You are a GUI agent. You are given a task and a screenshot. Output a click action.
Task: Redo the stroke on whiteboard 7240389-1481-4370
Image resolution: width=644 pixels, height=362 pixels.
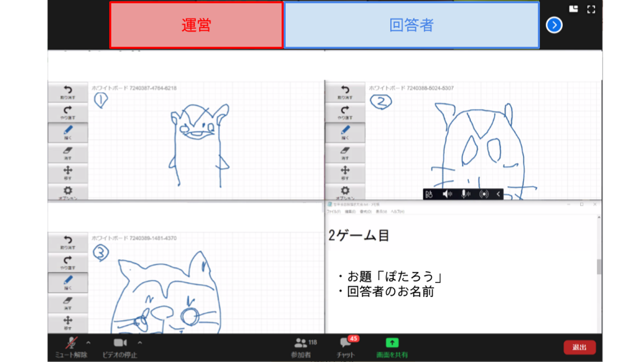[x=68, y=262]
